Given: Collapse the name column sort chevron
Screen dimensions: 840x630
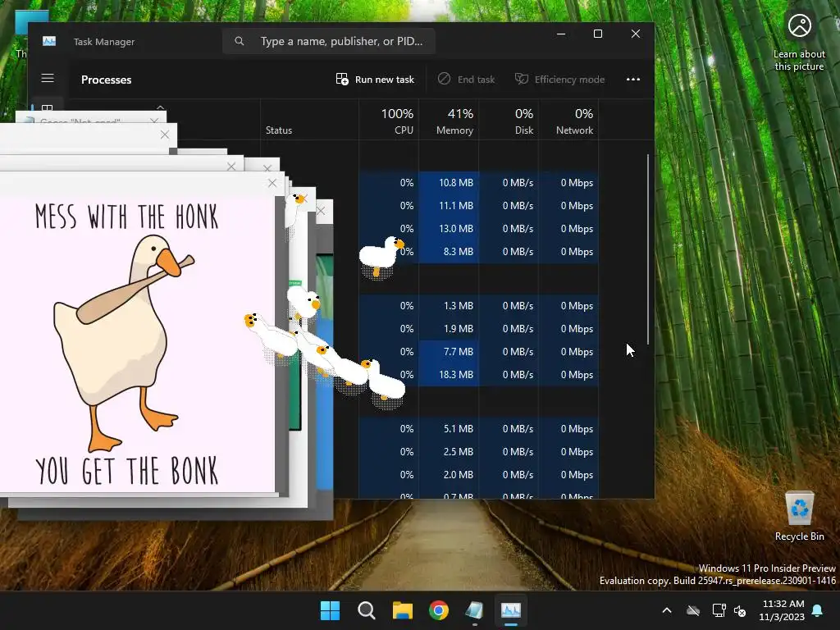Looking at the screenshot, I should point(160,107).
